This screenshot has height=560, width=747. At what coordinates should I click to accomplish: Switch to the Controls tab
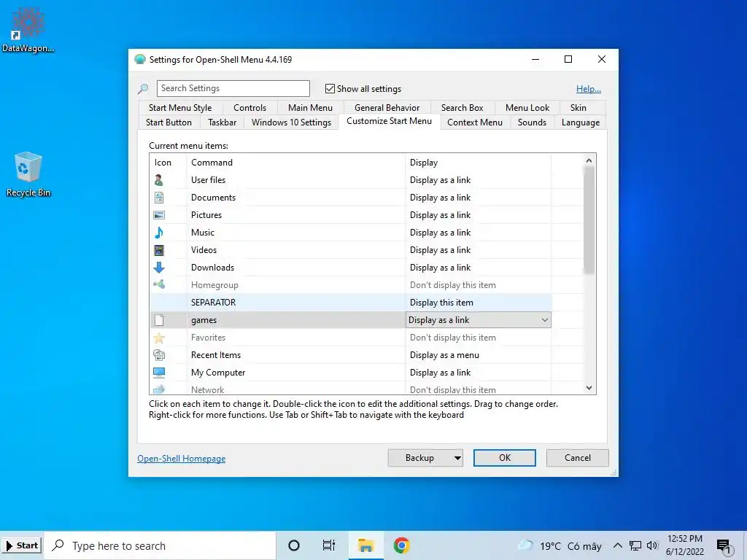(x=249, y=108)
